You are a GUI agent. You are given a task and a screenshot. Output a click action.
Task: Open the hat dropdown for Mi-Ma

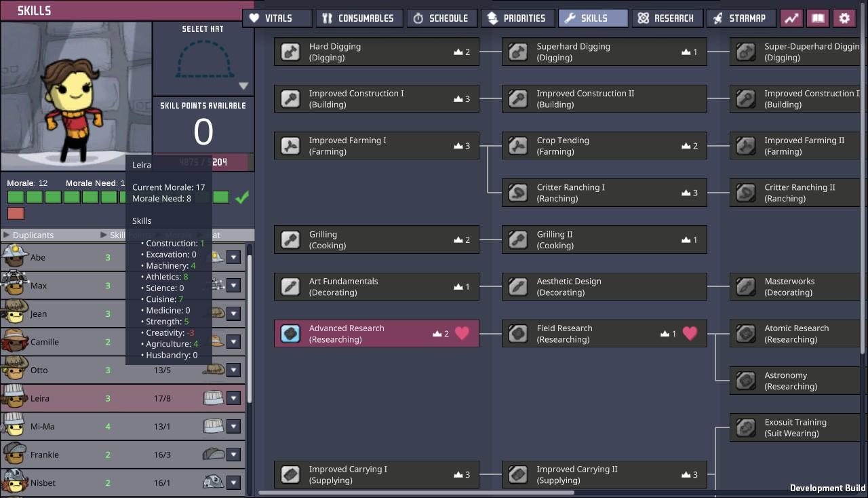click(x=233, y=427)
